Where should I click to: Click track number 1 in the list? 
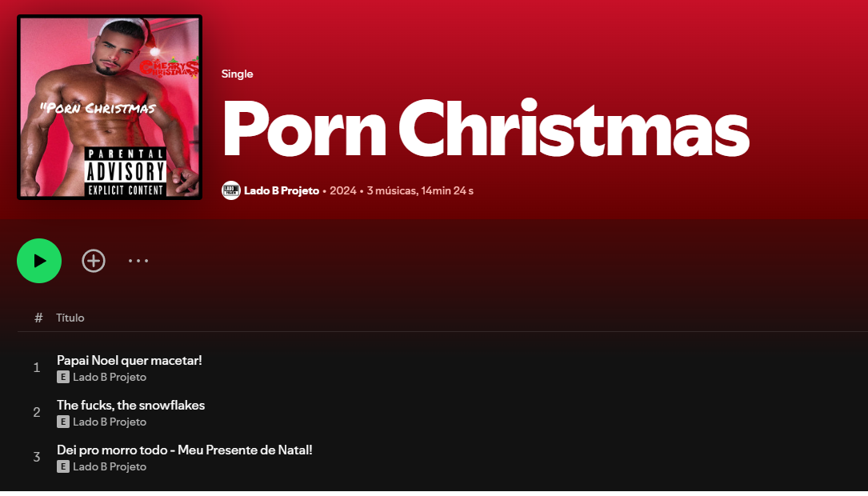(x=37, y=368)
